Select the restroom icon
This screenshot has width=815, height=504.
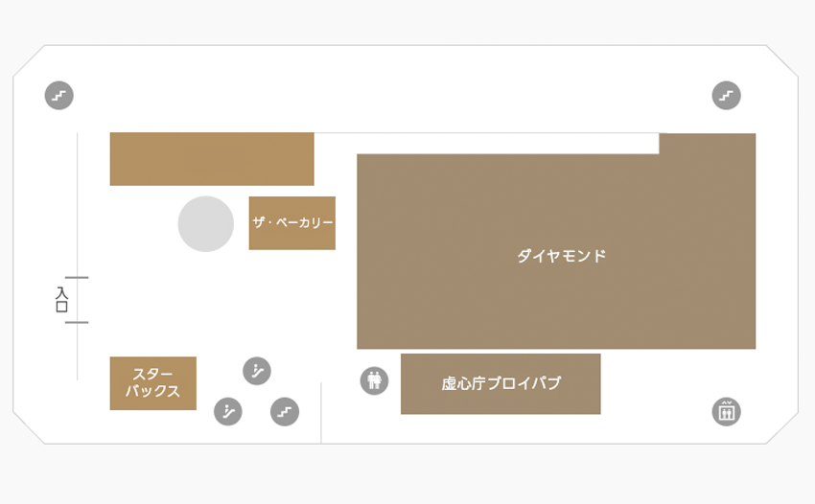point(374,380)
